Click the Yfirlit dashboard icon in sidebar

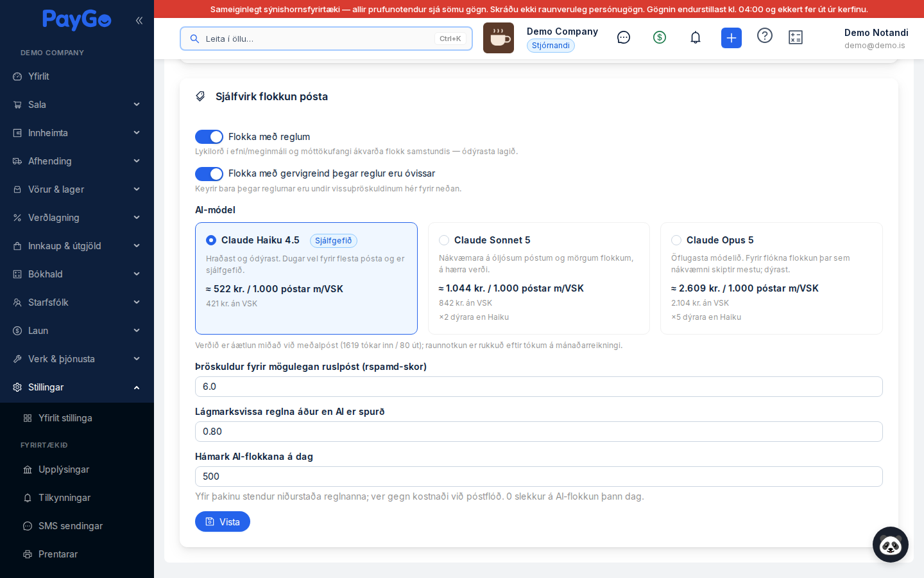pyautogui.click(x=17, y=76)
